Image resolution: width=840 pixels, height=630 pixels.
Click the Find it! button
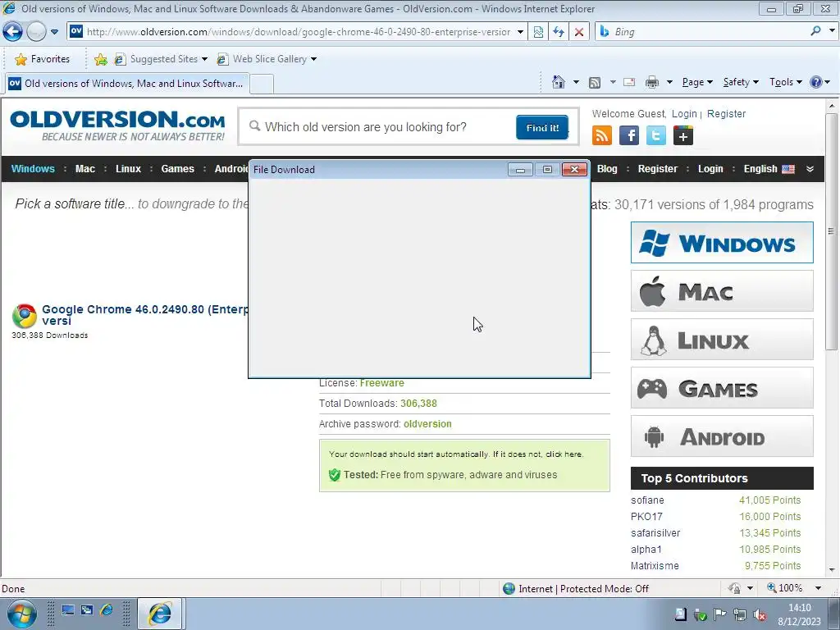542,127
